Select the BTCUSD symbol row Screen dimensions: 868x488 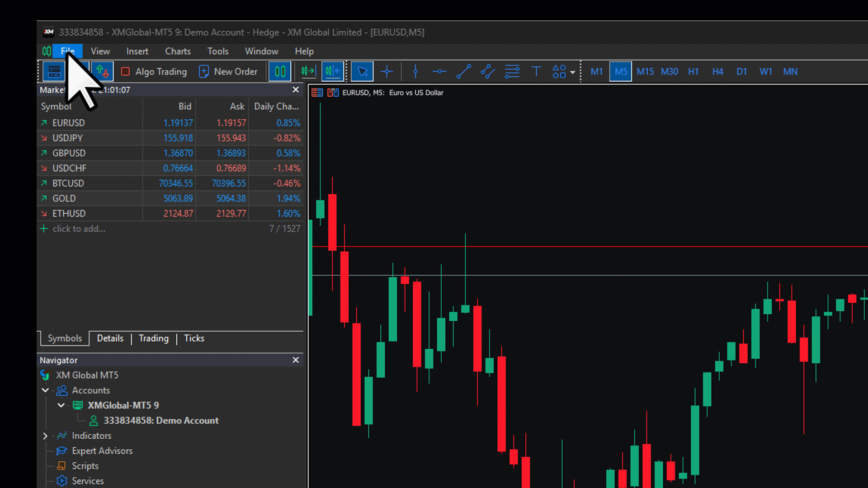point(170,183)
